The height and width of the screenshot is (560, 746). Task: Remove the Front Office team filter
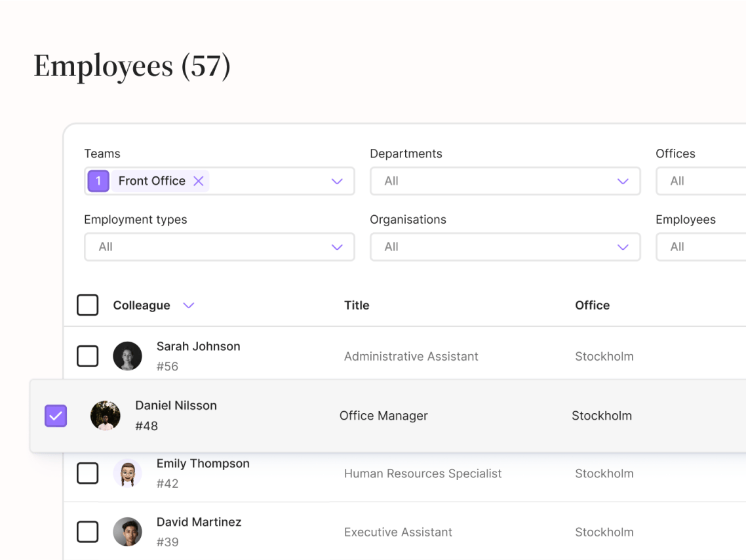pos(199,181)
